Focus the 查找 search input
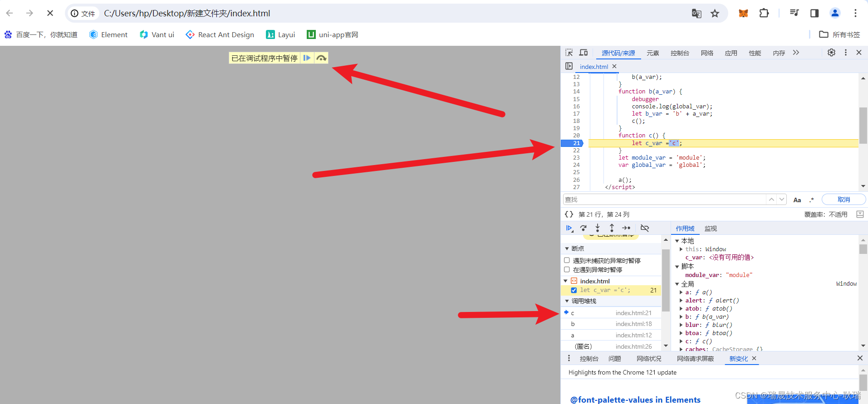Viewport: 868px width, 404px height. point(665,200)
